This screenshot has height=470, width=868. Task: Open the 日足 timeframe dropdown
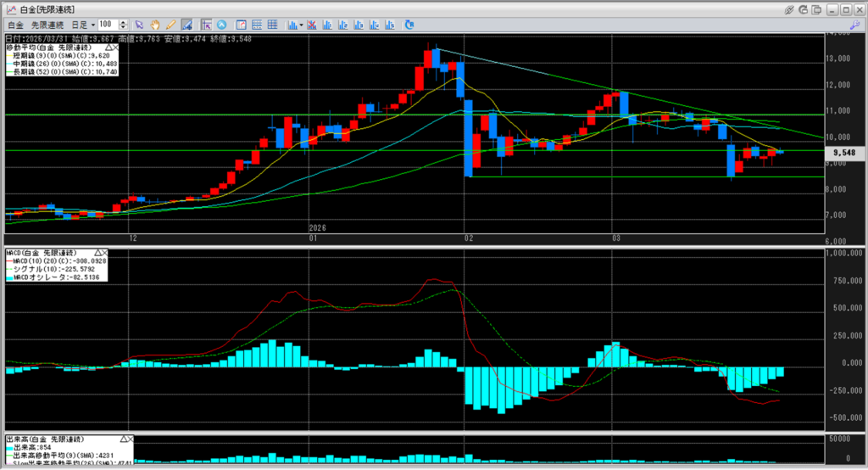coord(83,25)
